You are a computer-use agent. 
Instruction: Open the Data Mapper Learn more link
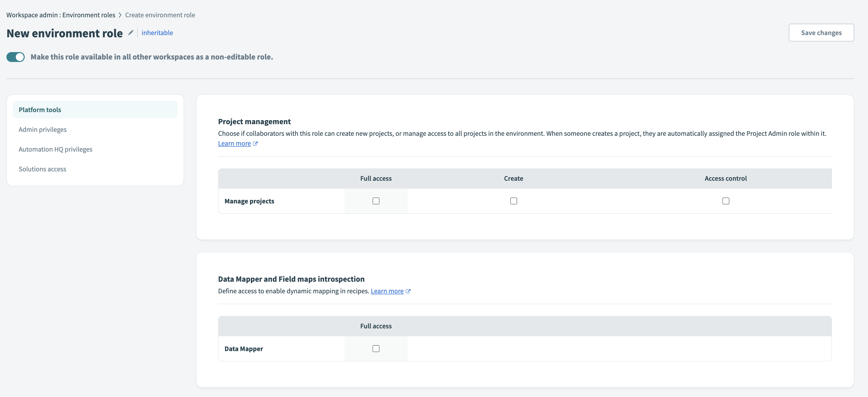click(387, 291)
